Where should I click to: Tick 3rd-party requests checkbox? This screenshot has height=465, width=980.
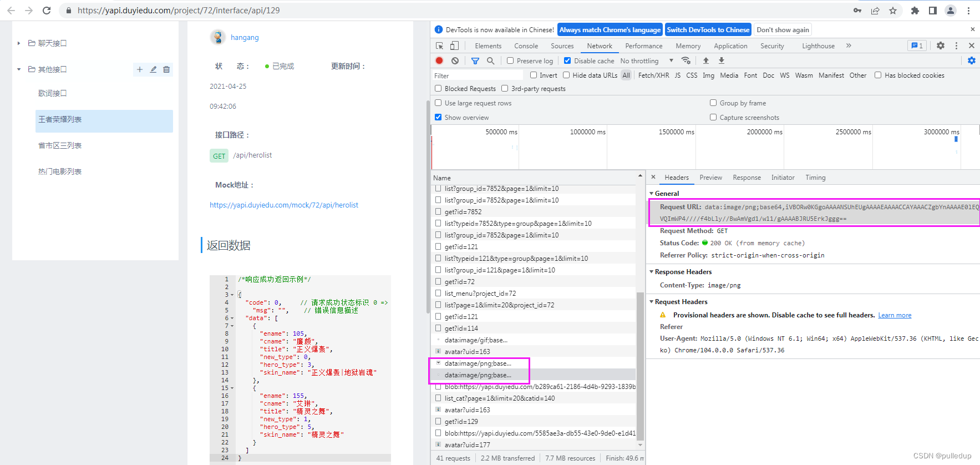click(x=505, y=88)
